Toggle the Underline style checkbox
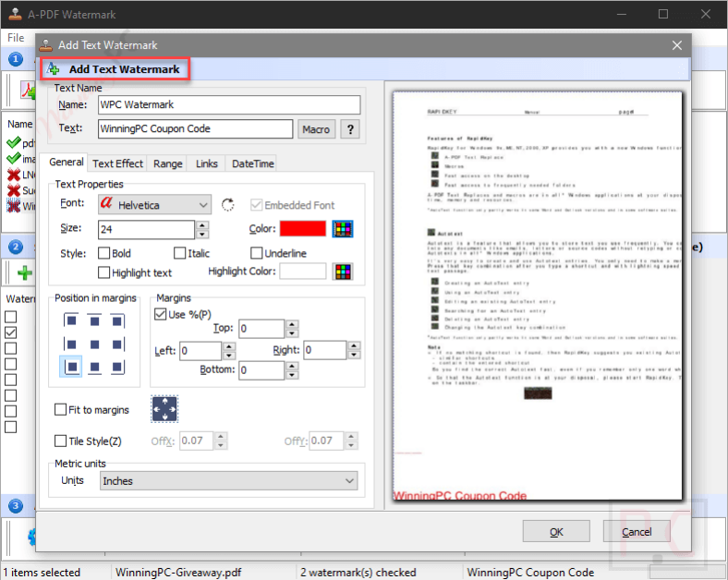Screen dimensions: 728x580 pos(256,253)
